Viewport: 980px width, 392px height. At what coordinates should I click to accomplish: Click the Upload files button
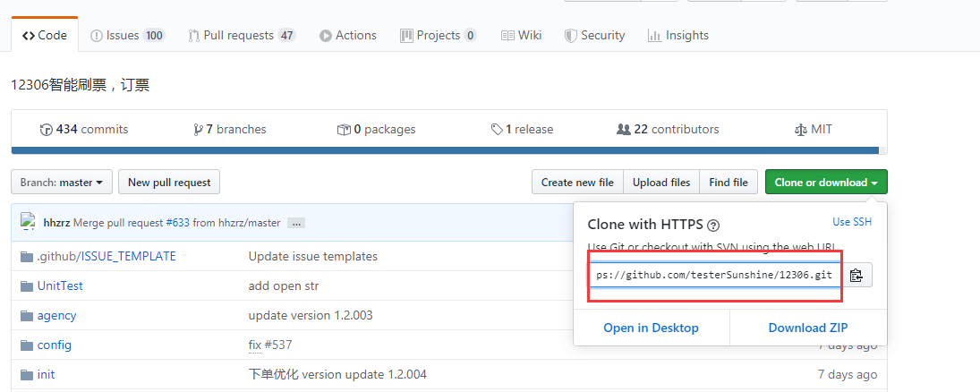pyautogui.click(x=661, y=182)
